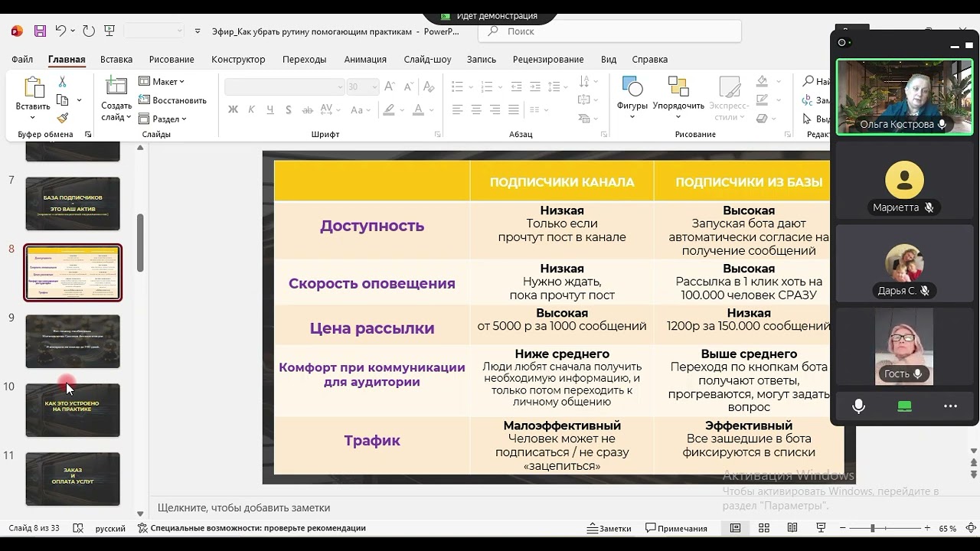Open the Рецензирование tab
The width and height of the screenshot is (980, 551).
click(x=548, y=59)
